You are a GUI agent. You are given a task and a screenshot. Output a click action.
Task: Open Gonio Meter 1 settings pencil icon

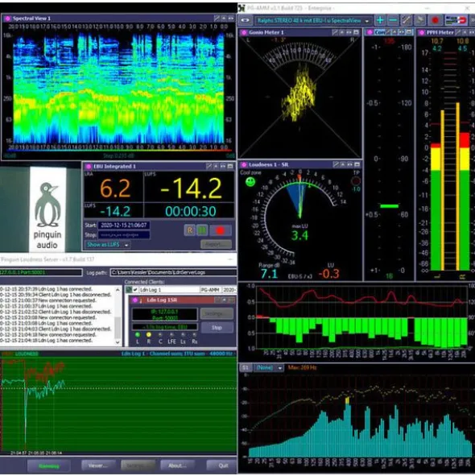pos(335,32)
